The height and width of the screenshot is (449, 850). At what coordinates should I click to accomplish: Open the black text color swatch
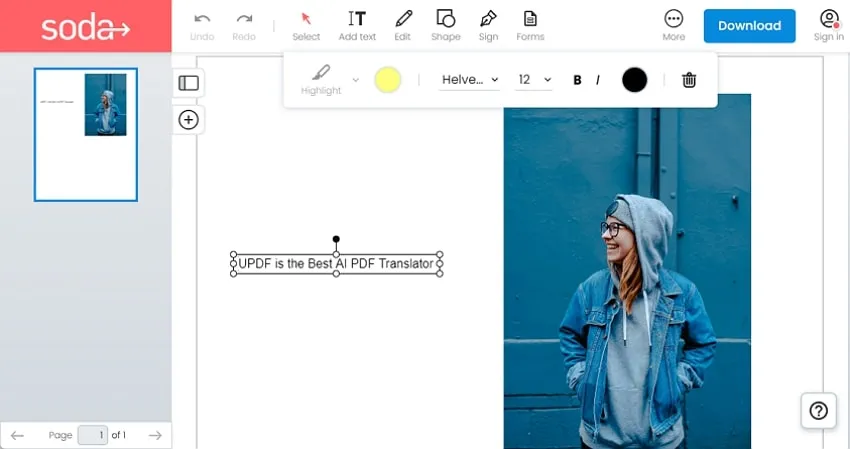pyautogui.click(x=635, y=80)
